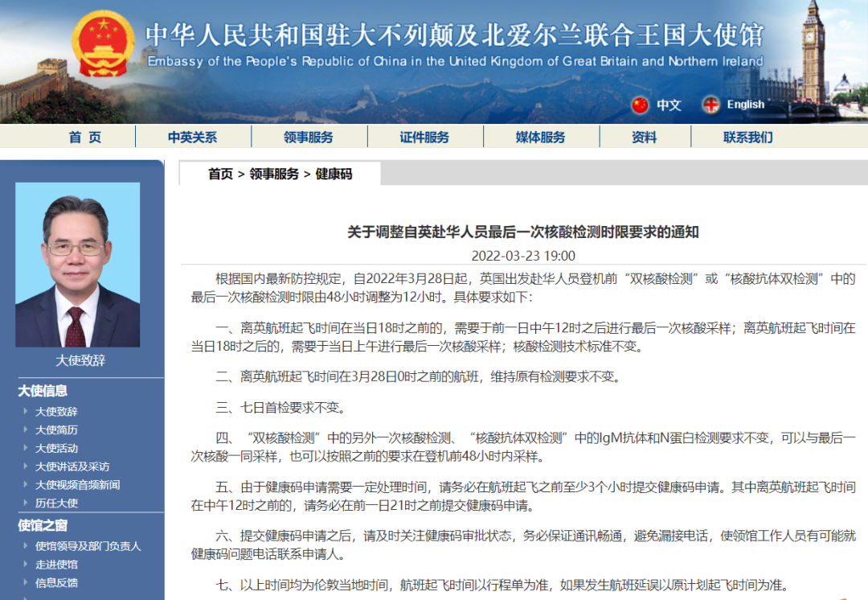The height and width of the screenshot is (600, 868).
Task: Click the UK flag icon beside English
Action: pyautogui.click(x=710, y=104)
